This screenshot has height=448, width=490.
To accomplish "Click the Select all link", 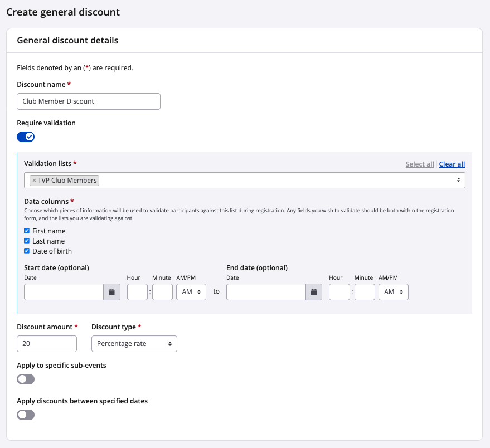I will tap(419, 164).
